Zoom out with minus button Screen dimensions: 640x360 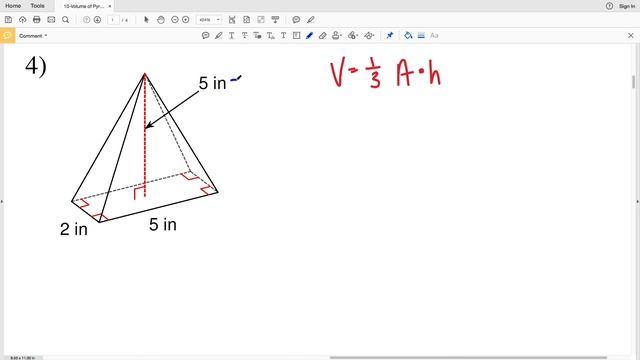pyautogui.click(x=175, y=20)
